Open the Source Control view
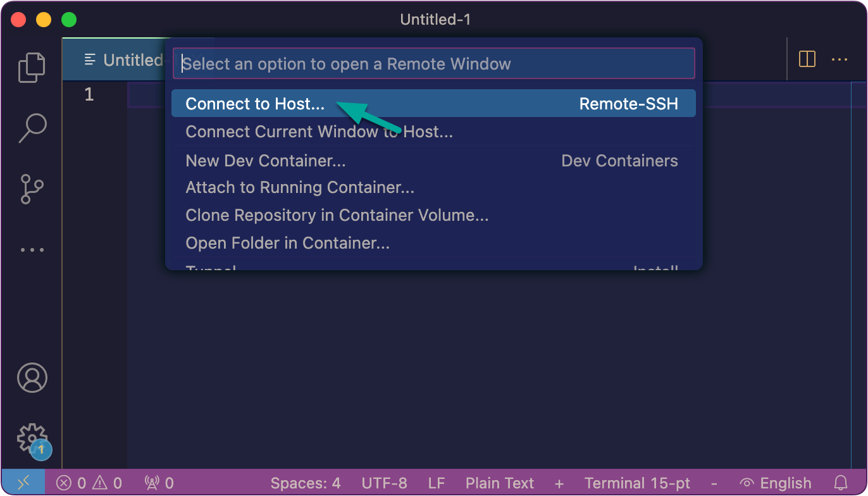868x496 pixels. (32, 189)
